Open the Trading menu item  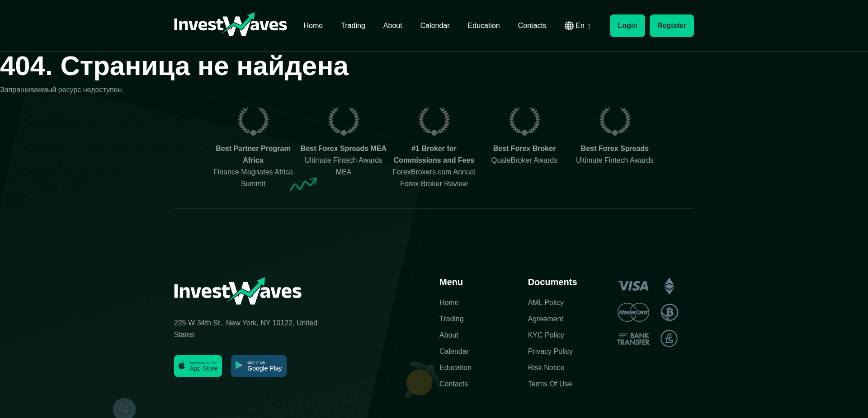click(353, 25)
